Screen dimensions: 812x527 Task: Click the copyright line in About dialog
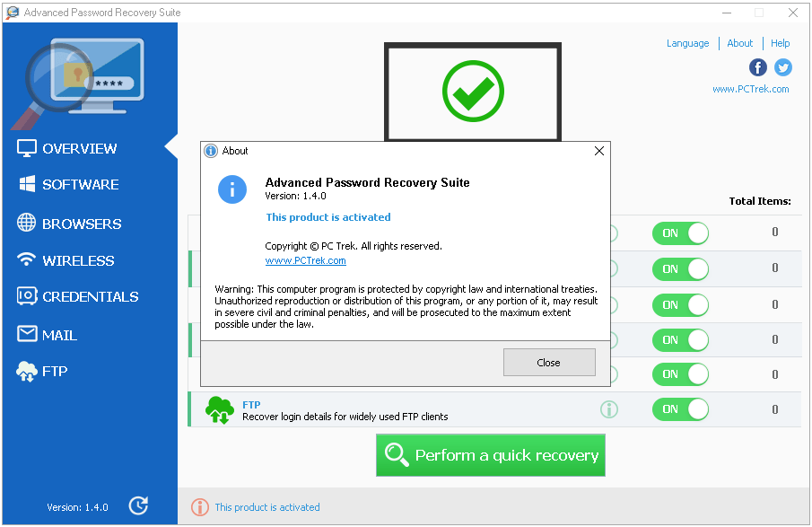(x=354, y=246)
